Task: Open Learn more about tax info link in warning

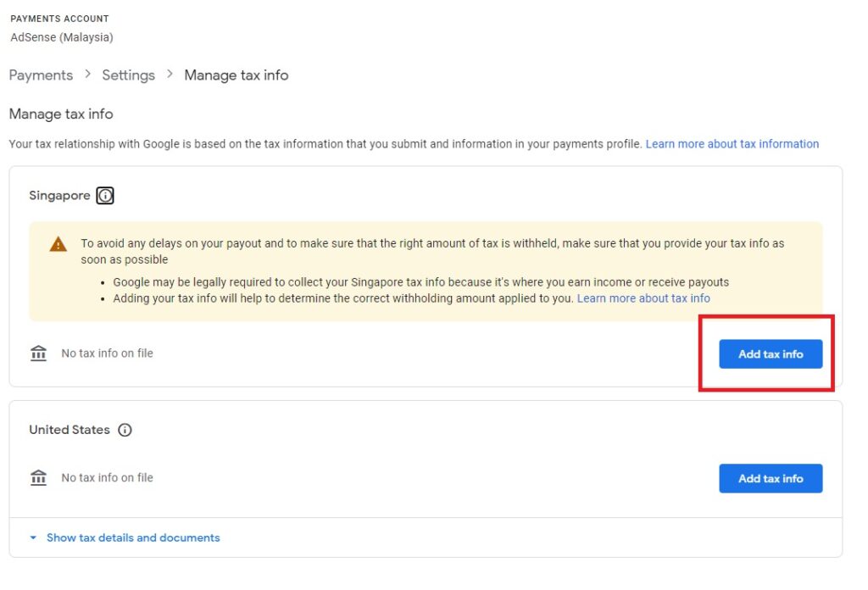Action: coord(643,298)
